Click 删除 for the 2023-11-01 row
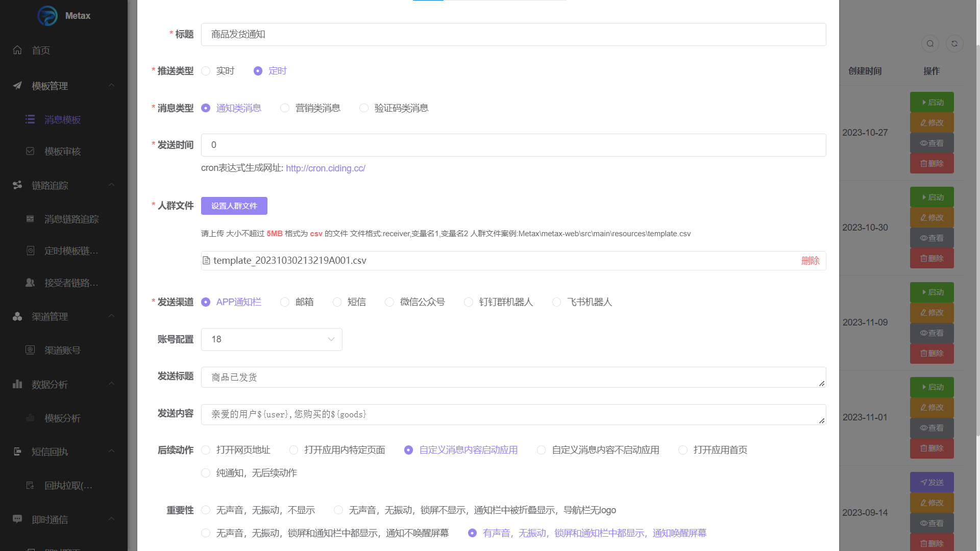This screenshot has height=551, width=980. (x=932, y=448)
